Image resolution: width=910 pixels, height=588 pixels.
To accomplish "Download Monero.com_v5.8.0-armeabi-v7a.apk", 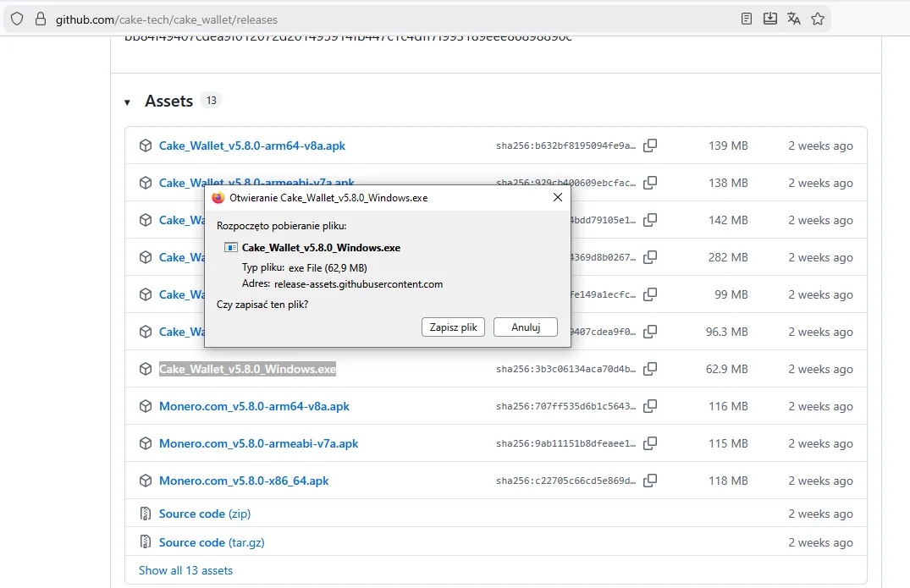I will pos(259,443).
